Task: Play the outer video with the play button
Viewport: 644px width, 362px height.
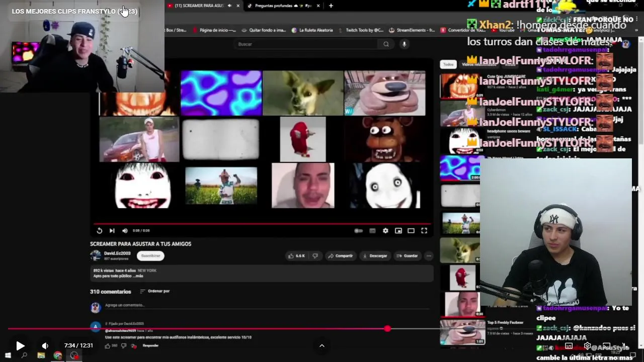Action: point(20,345)
